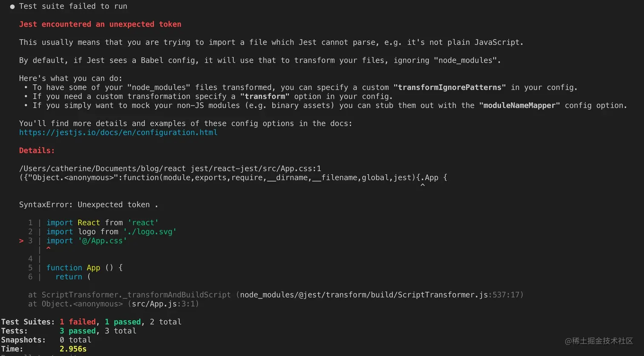Screen dimensions: 644x356
Task: Click the 'Tests: 3 passed, 3 total' line
Action: (69, 331)
